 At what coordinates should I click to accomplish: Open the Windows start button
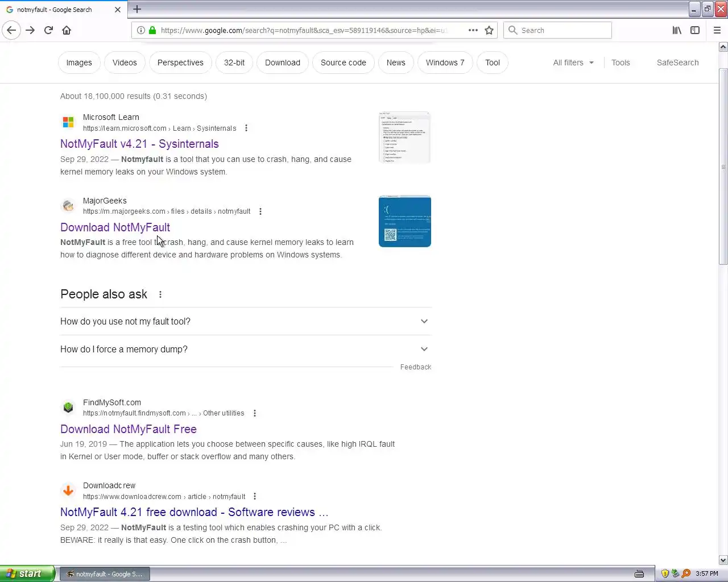point(27,573)
